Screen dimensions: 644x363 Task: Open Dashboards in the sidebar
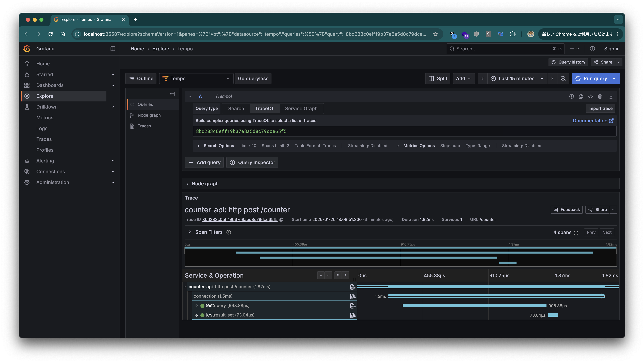(x=50, y=85)
